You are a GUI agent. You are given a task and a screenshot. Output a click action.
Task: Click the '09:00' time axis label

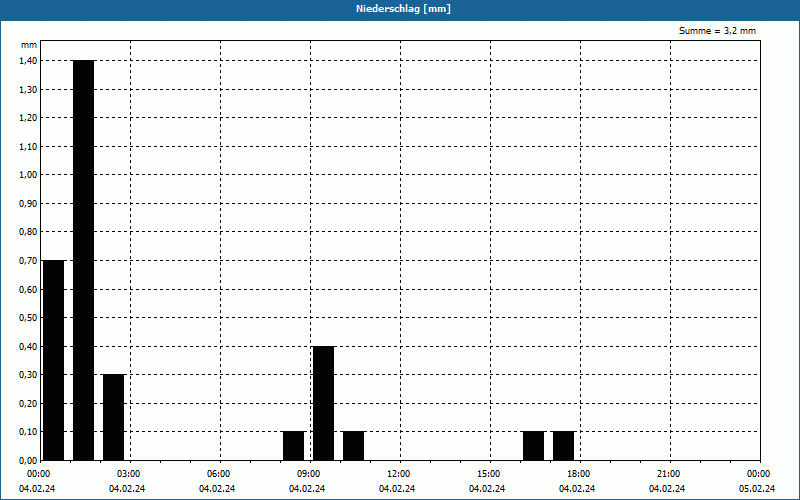click(310, 474)
